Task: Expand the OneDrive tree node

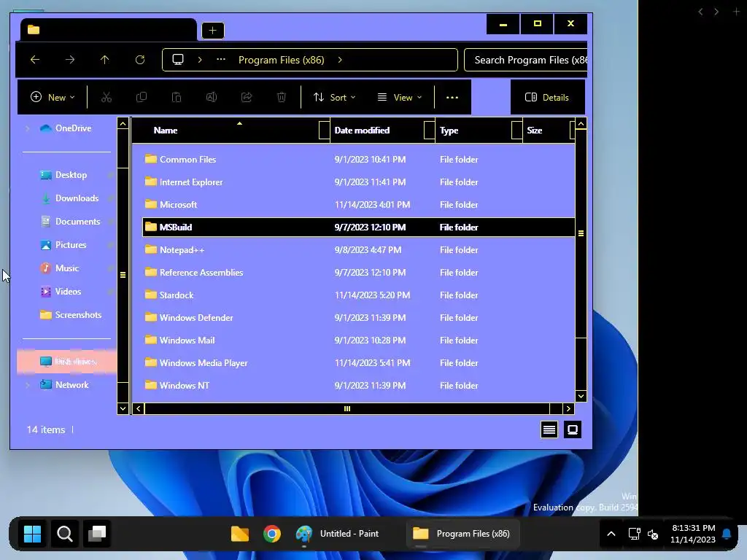Action: pyautogui.click(x=28, y=128)
